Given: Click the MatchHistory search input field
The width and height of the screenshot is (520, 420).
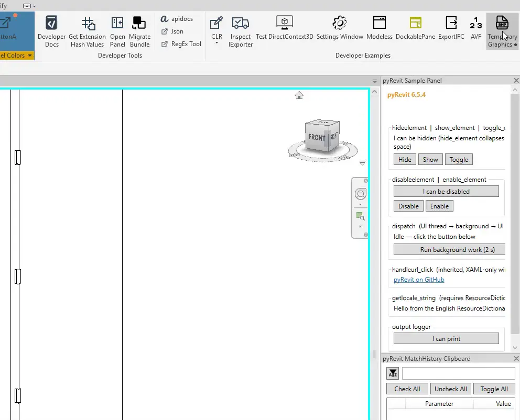Looking at the screenshot, I should click(x=458, y=373).
